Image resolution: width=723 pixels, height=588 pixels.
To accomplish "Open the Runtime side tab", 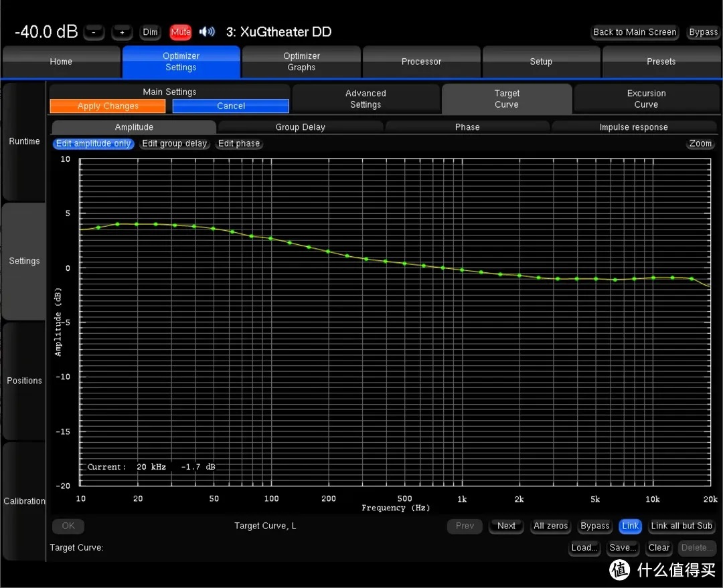I will point(24,141).
